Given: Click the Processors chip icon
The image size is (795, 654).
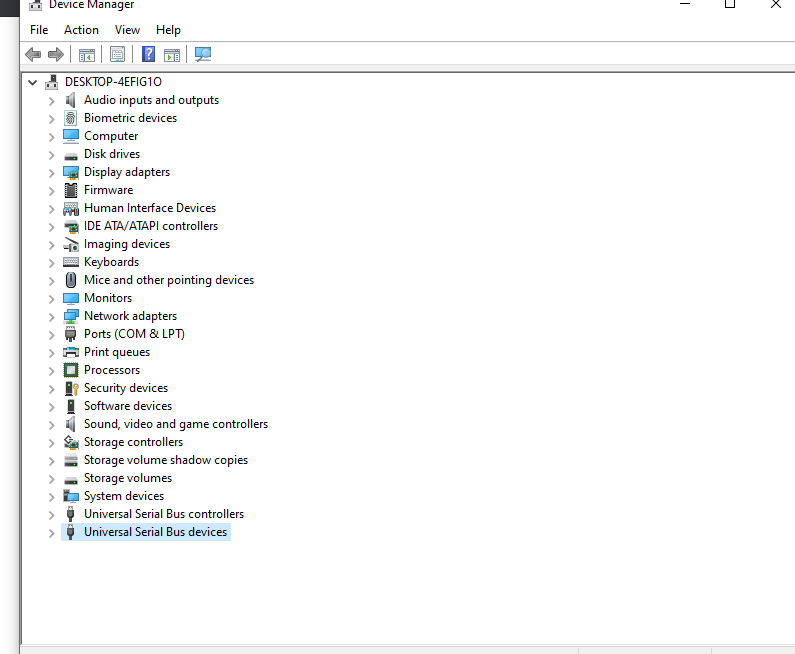Looking at the screenshot, I should click(x=71, y=370).
